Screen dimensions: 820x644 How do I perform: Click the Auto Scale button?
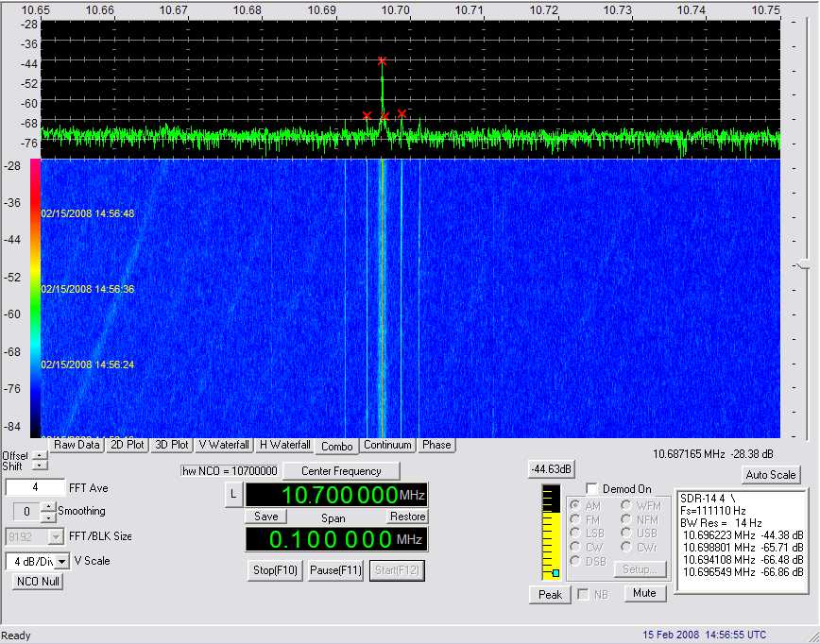[x=771, y=475]
